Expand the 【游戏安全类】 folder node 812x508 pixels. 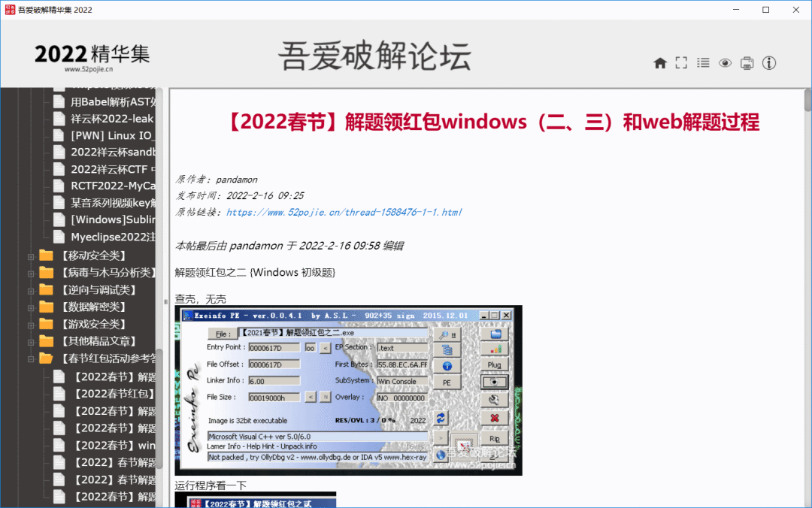[31, 325]
